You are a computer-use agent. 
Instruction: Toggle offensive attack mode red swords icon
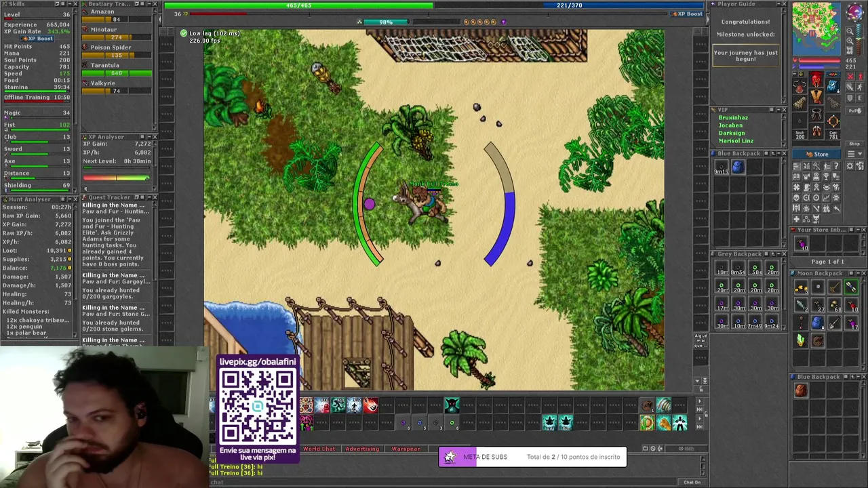(850, 76)
